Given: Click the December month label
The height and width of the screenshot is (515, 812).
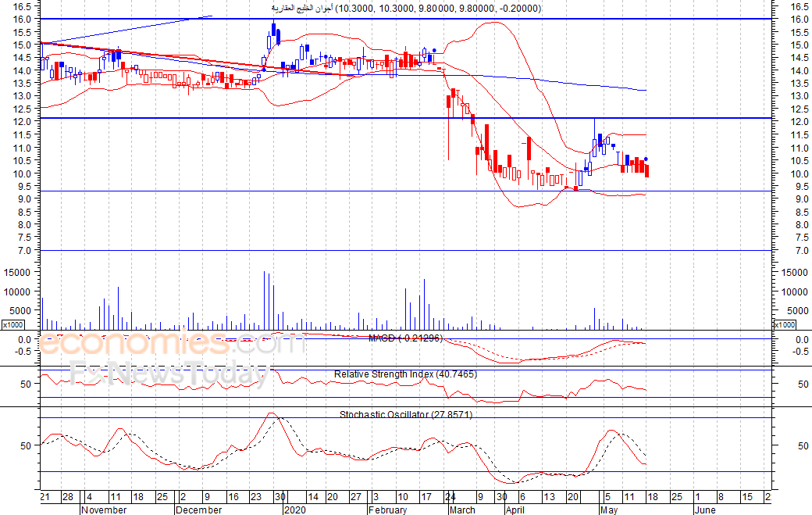Looking at the screenshot, I should click(199, 510).
